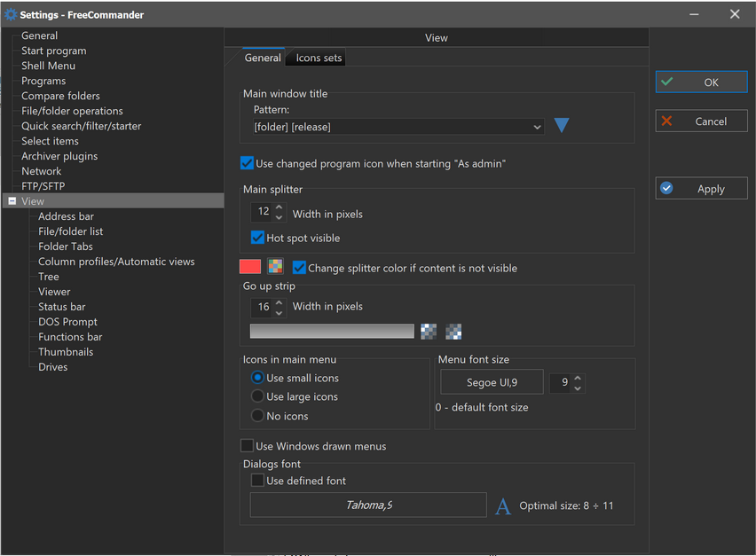Image resolution: width=756 pixels, height=556 pixels.
Task: Choose No icons radio button
Action: (257, 415)
